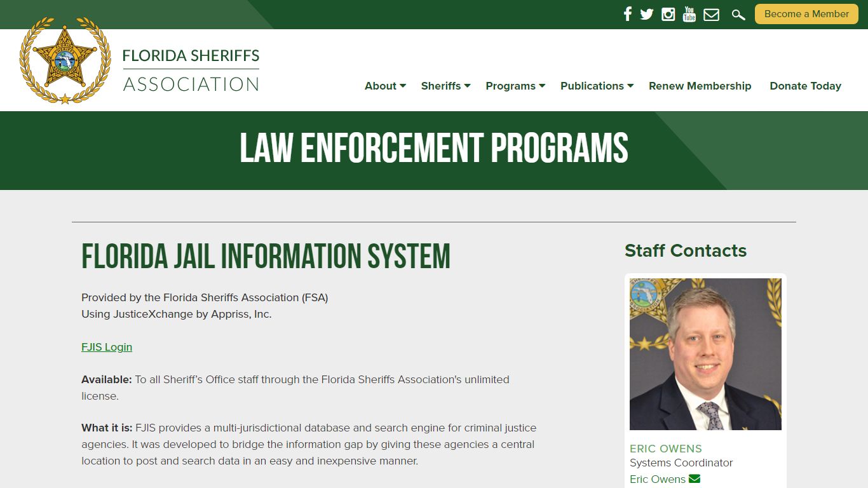Click the ERIC OWENS name heading

666,449
